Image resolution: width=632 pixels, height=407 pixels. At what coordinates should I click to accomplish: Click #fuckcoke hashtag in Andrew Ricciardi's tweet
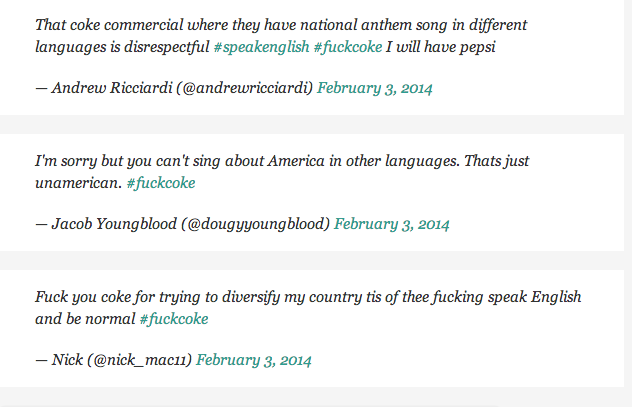point(347,48)
